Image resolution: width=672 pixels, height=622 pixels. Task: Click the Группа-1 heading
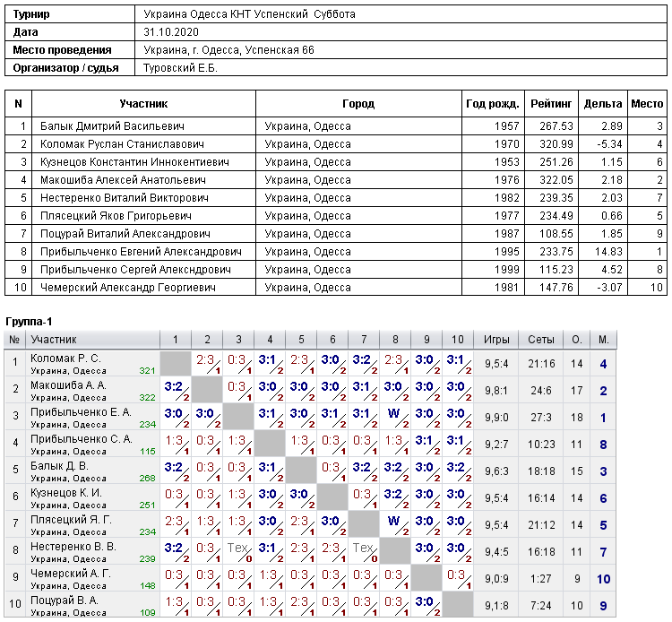tap(29, 322)
